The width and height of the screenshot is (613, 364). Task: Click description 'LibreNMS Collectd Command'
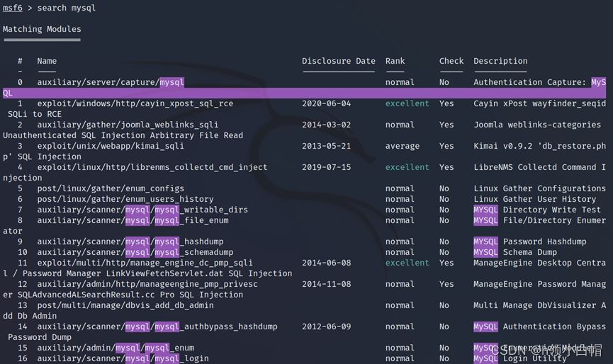tap(535, 167)
